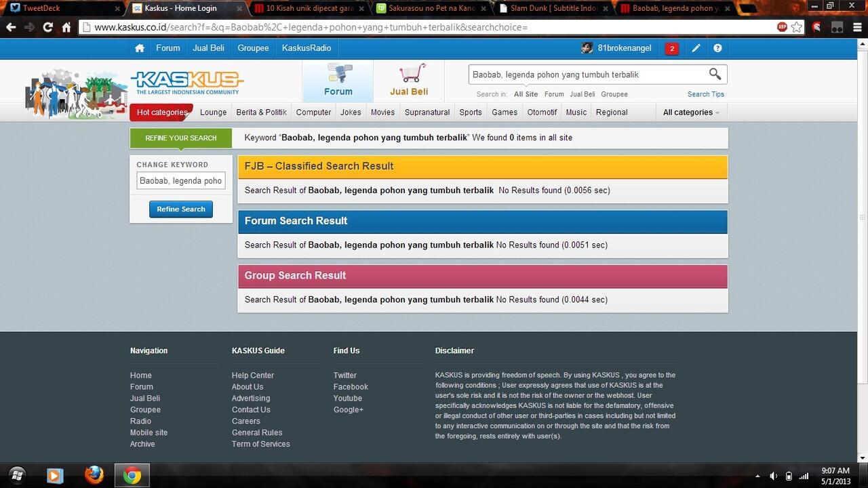
Task: Expand the All categories dropdown
Action: (691, 113)
